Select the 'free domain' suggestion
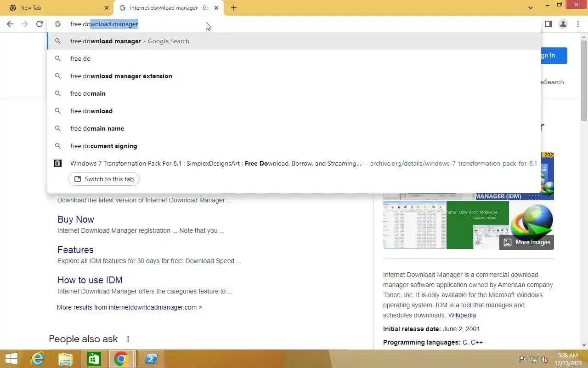588x368 pixels. click(294, 93)
